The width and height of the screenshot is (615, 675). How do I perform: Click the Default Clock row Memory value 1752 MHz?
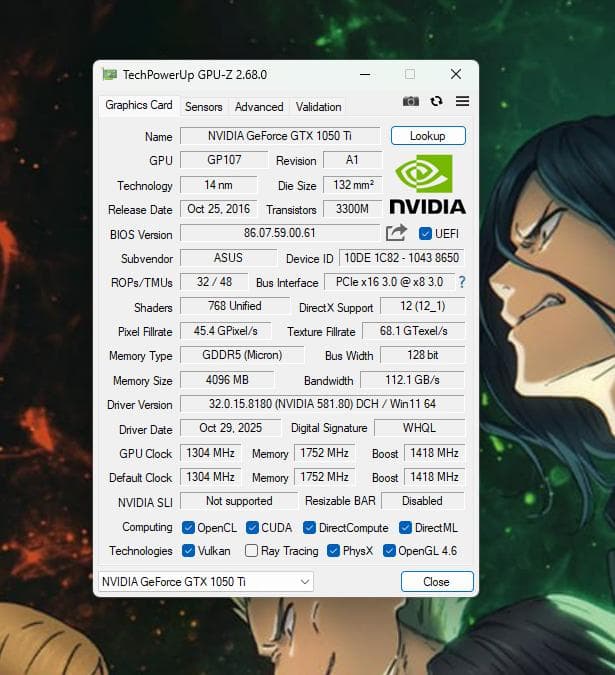(324, 477)
